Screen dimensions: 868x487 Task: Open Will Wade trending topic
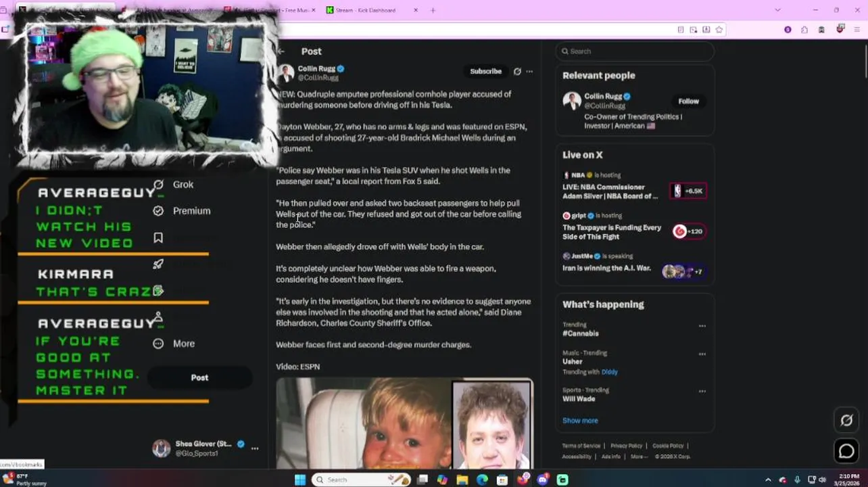click(579, 399)
